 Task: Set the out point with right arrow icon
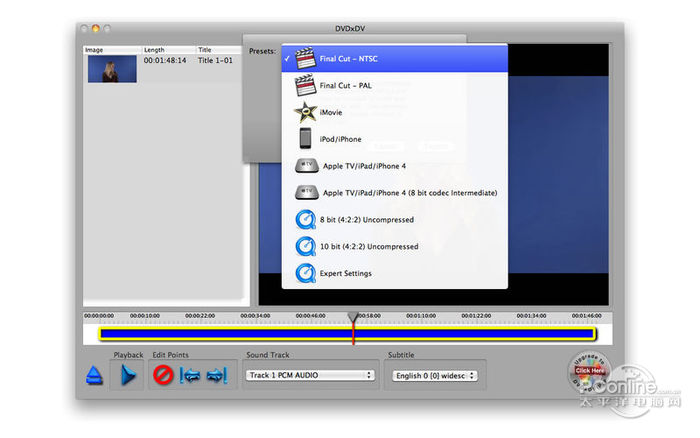(217, 376)
